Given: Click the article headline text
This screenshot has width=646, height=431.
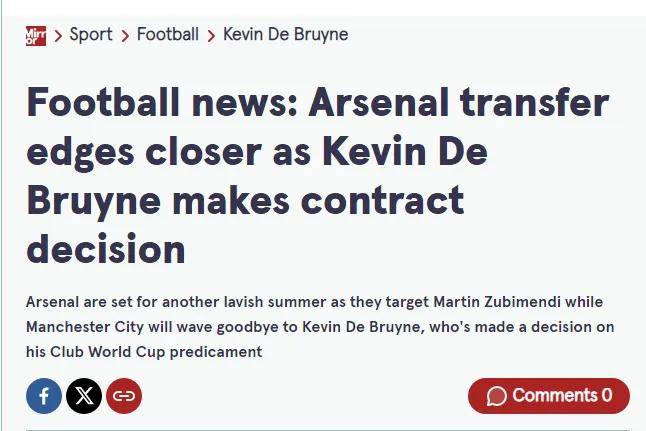Looking at the screenshot, I should [x=318, y=176].
